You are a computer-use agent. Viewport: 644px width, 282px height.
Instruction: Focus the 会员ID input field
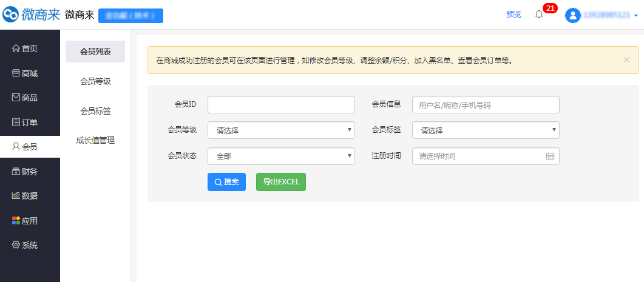[x=281, y=104]
